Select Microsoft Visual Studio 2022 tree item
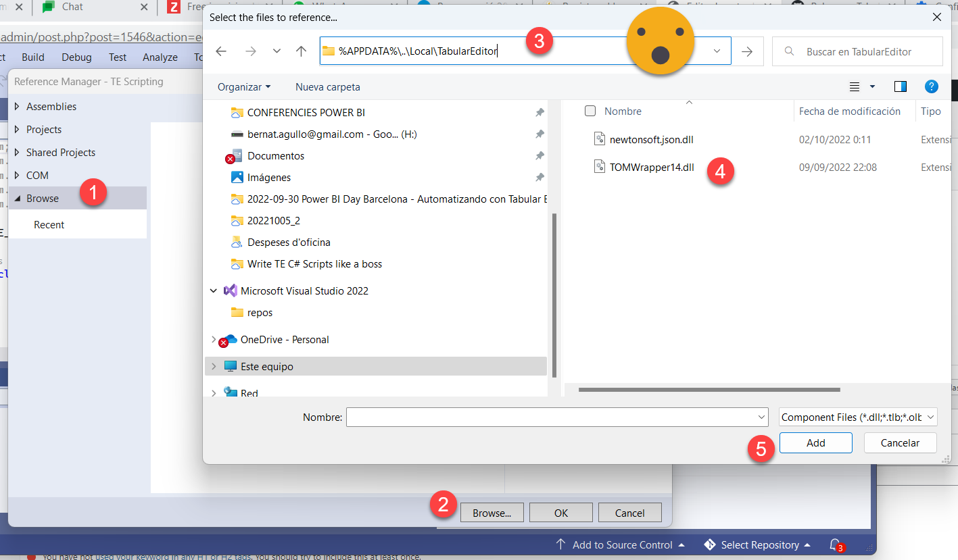This screenshot has width=958, height=560. click(304, 291)
